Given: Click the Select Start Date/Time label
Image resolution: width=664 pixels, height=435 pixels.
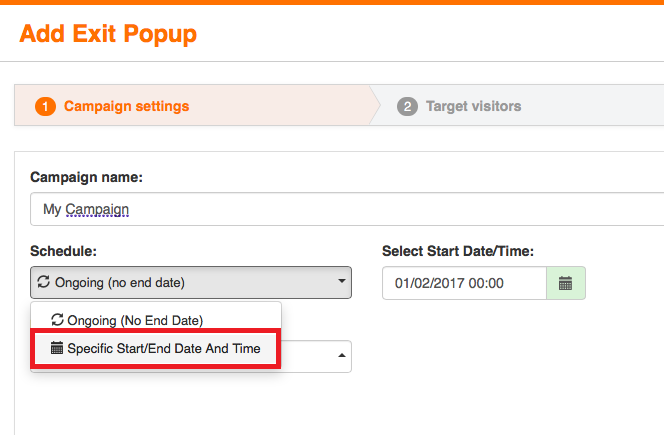Looking at the screenshot, I should coord(458,251).
